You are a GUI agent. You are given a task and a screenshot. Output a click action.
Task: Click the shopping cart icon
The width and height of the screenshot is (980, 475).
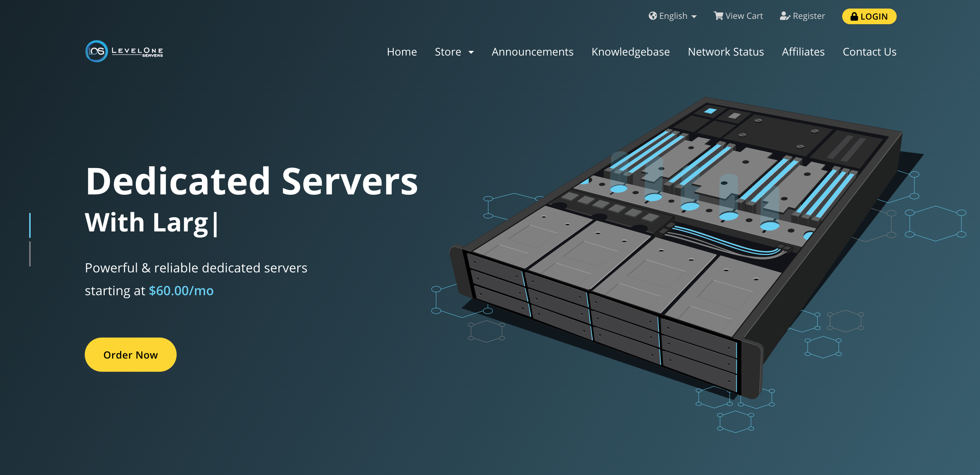tap(718, 16)
